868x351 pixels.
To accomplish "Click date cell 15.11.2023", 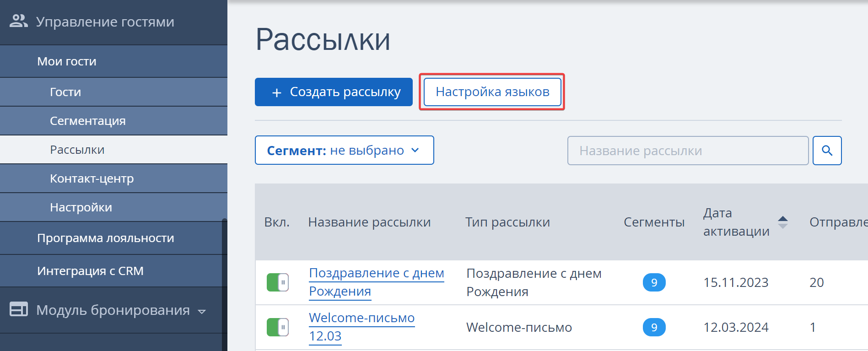I will [736, 282].
